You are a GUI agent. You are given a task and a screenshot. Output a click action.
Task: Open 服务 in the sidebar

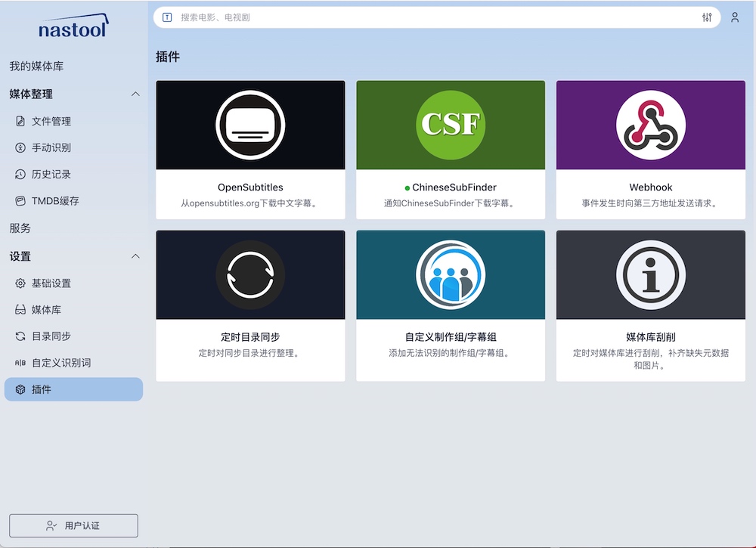tap(20, 228)
